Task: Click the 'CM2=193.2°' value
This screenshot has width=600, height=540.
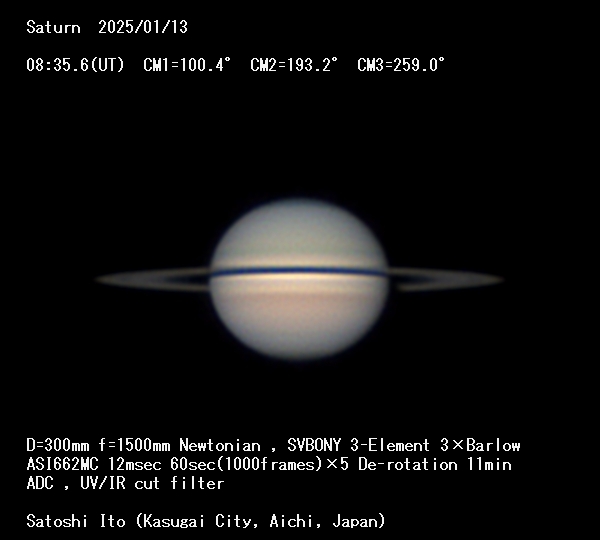Action: (x=294, y=65)
